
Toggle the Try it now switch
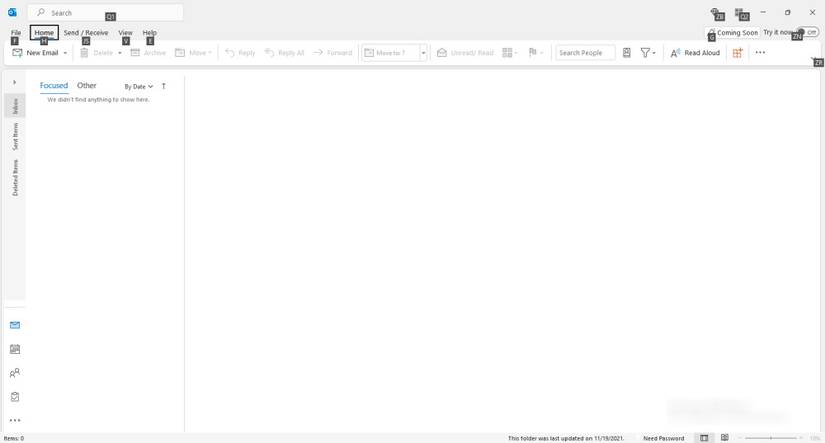click(808, 33)
